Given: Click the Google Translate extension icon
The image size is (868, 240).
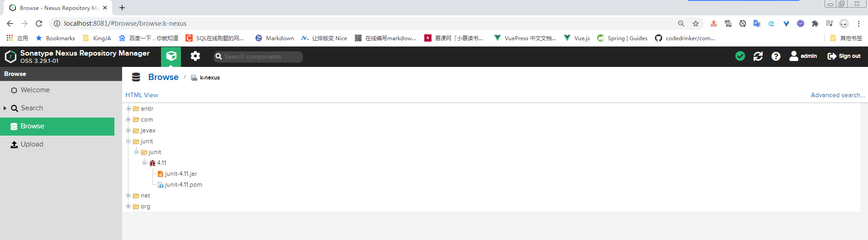Looking at the screenshot, I should click(x=757, y=24).
